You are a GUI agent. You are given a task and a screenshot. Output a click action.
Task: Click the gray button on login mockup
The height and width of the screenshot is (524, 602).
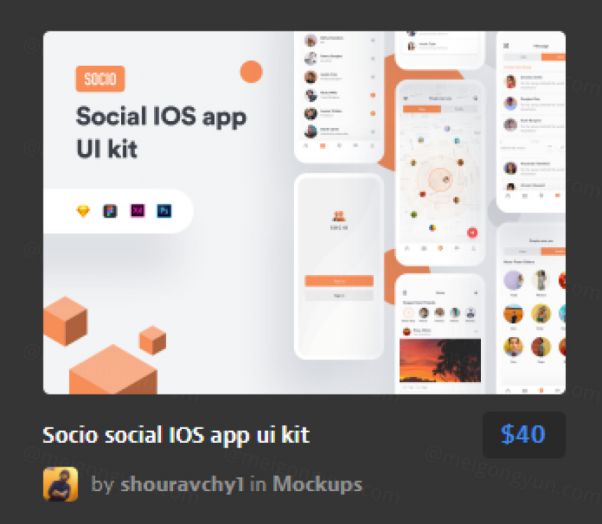[339, 295]
